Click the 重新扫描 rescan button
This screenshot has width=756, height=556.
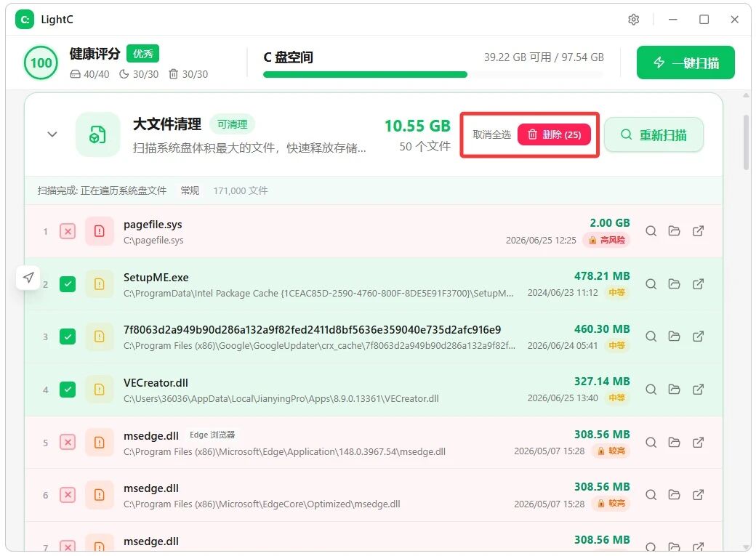tap(654, 134)
